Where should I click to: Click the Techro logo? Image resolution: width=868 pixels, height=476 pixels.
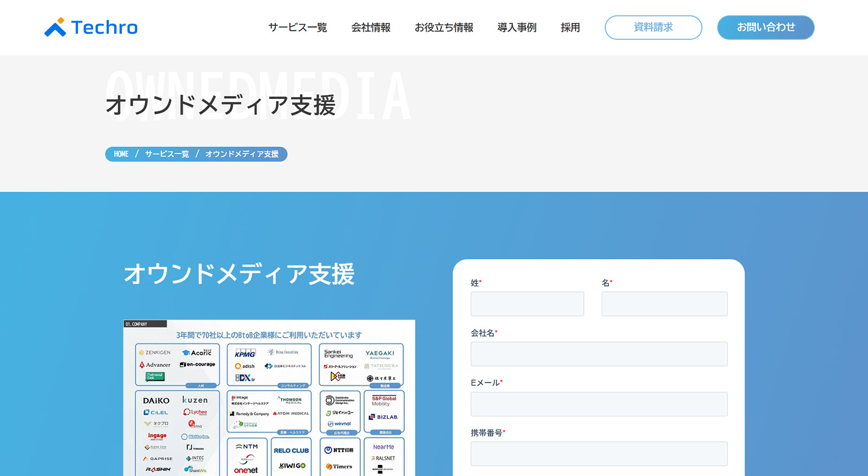point(91,27)
